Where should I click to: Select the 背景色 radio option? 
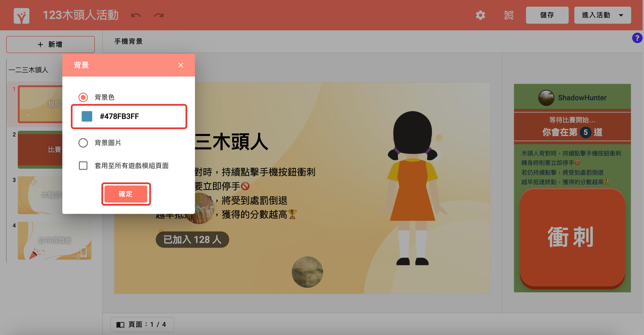pyautogui.click(x=83, y=97)
